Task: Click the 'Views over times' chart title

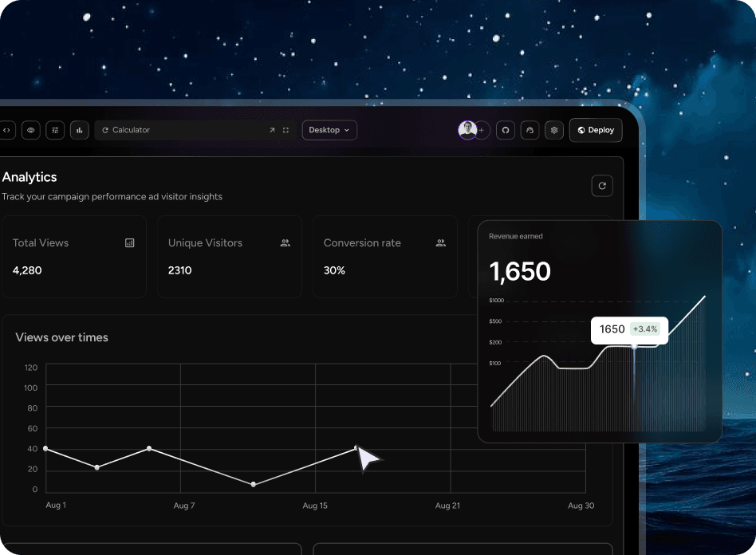Action: 61,337
